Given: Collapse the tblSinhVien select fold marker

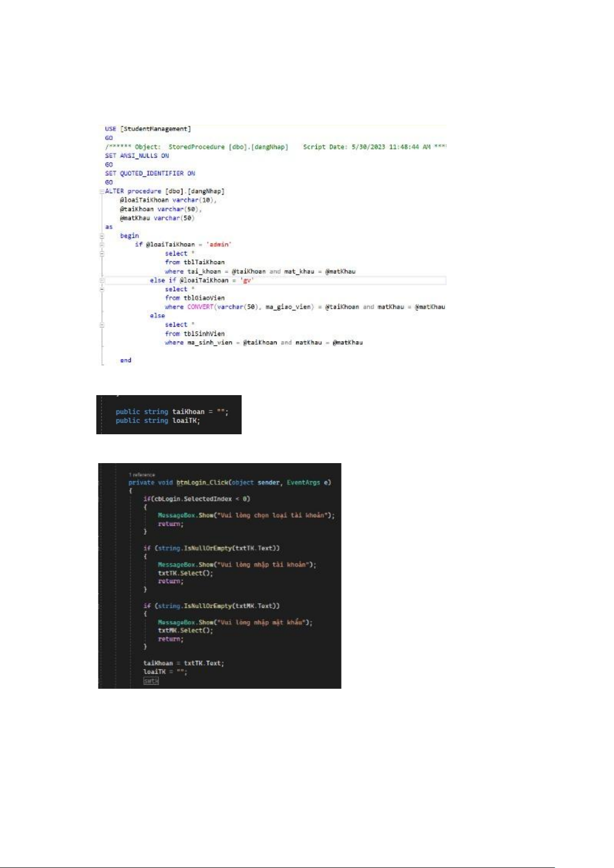Looking at the screenshot, I should [x=102, y=325].
